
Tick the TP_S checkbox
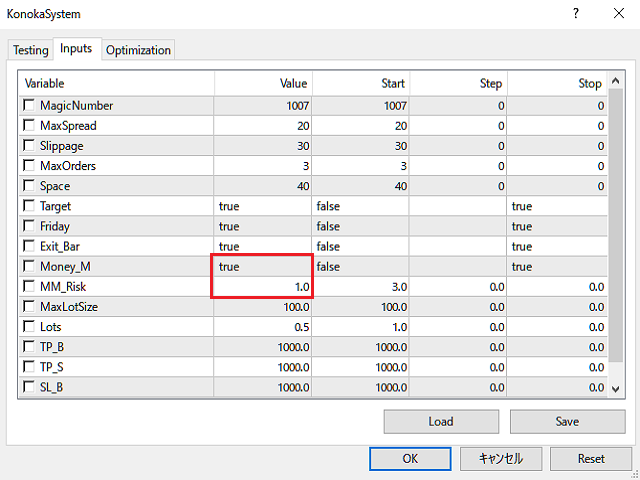click(29, 367)
